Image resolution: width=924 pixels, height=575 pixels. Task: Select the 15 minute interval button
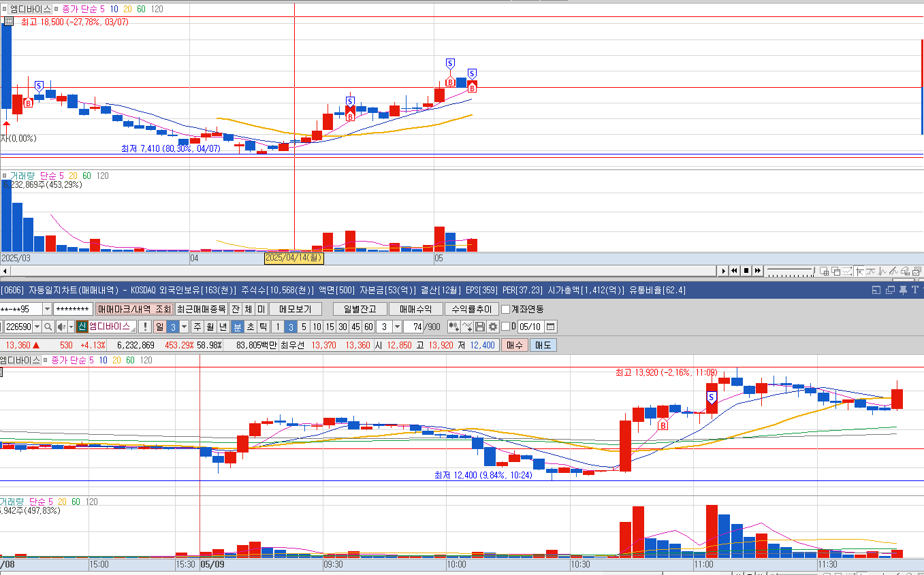(330, 327)
